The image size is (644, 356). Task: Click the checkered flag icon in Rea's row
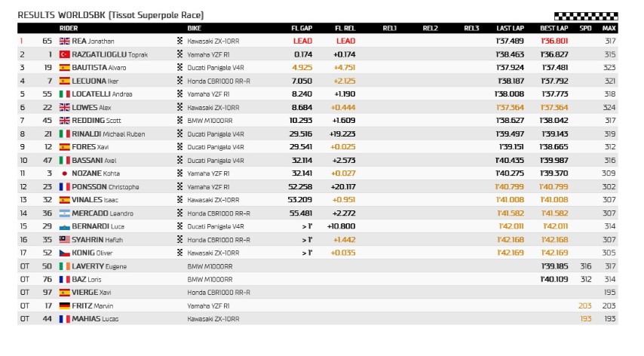click(x=179, y=41)
